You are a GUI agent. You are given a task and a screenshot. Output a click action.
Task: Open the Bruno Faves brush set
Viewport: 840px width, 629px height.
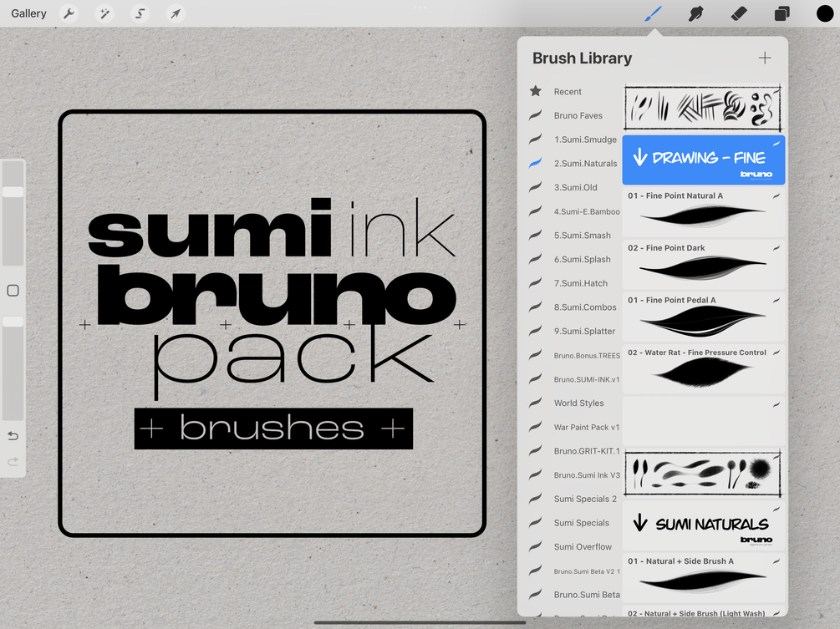tap(578, 115)
